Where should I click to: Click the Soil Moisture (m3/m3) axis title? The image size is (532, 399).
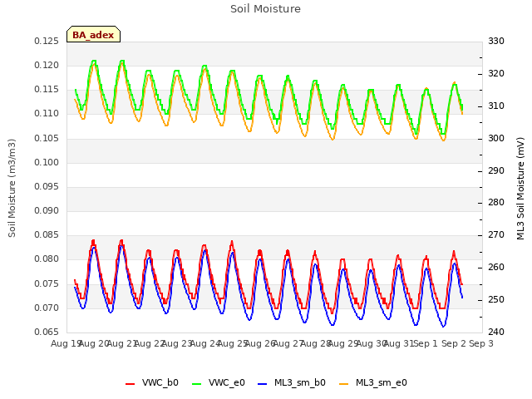[12, 188]
